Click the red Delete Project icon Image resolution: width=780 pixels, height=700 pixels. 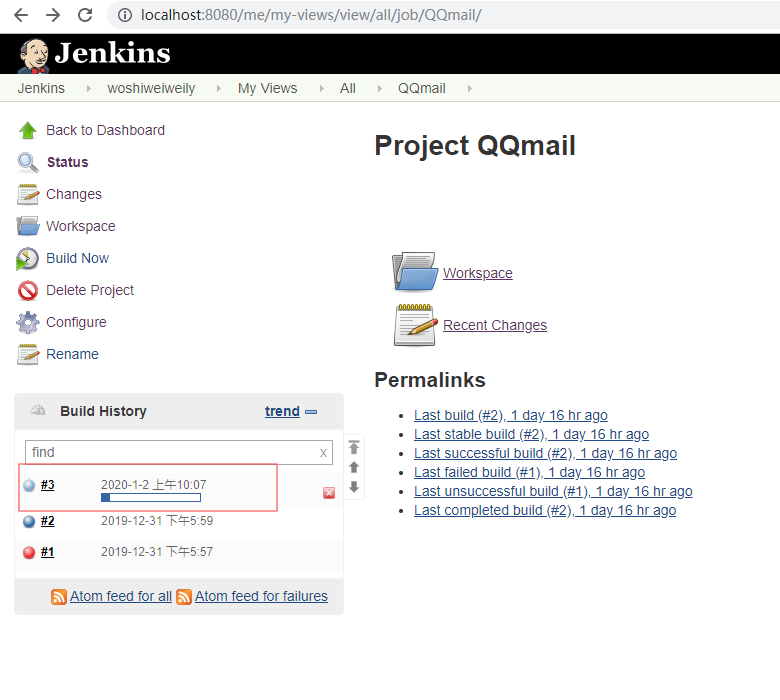27,291
